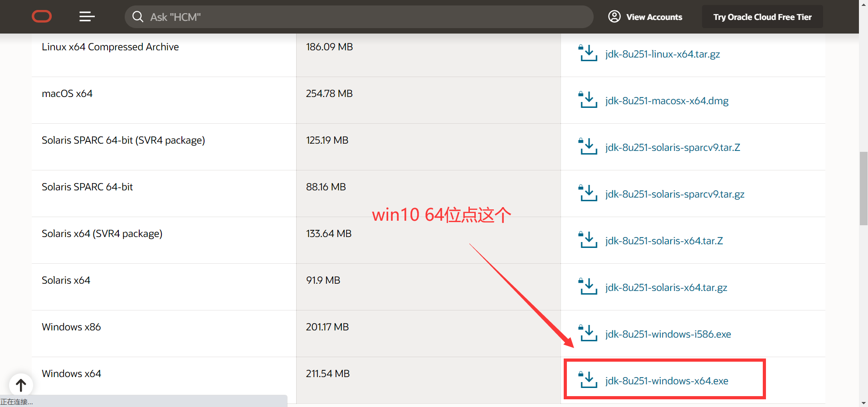Select the Windows x86 label
The height and width of the screenshot is (407, 868).
[x=71, y=327]
